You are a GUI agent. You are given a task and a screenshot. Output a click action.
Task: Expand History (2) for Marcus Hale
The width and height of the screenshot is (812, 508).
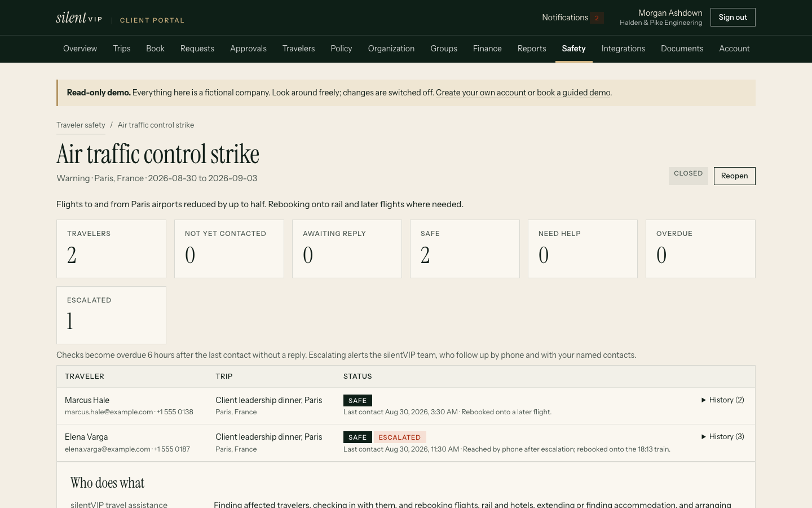(x=722, y=400)
